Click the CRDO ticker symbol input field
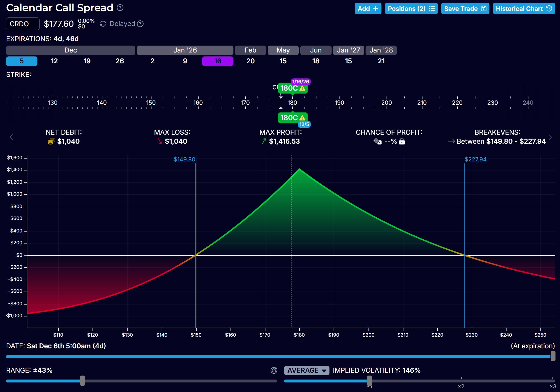The width and height of the screenshot is (560, 392). pyautogui.click(x=23, y=24)
